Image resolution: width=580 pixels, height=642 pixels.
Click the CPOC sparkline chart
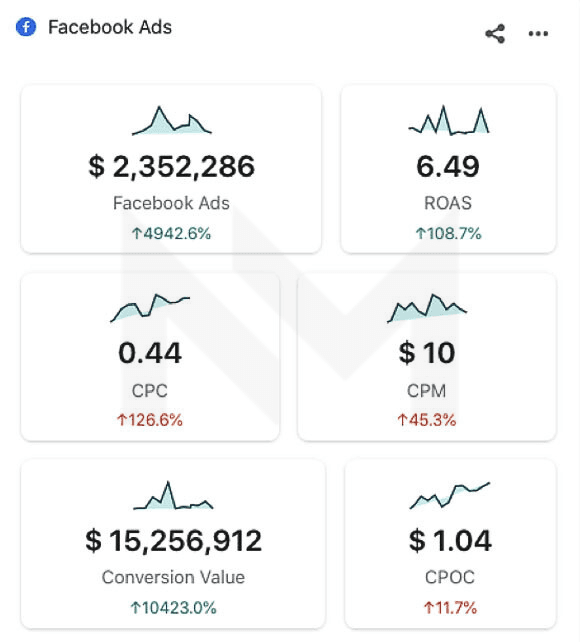pyautogui.click(x=450, y=495)
